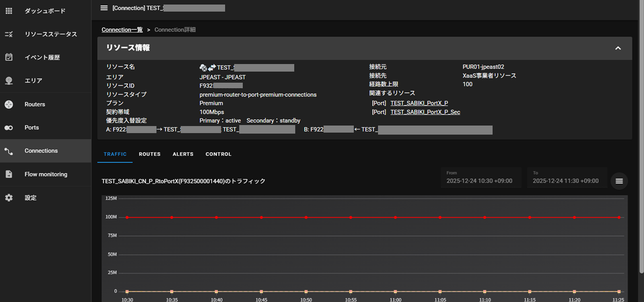Click the Connection一覧 breadcrumb link
The image size is (644, 302).
coord(122,30)
